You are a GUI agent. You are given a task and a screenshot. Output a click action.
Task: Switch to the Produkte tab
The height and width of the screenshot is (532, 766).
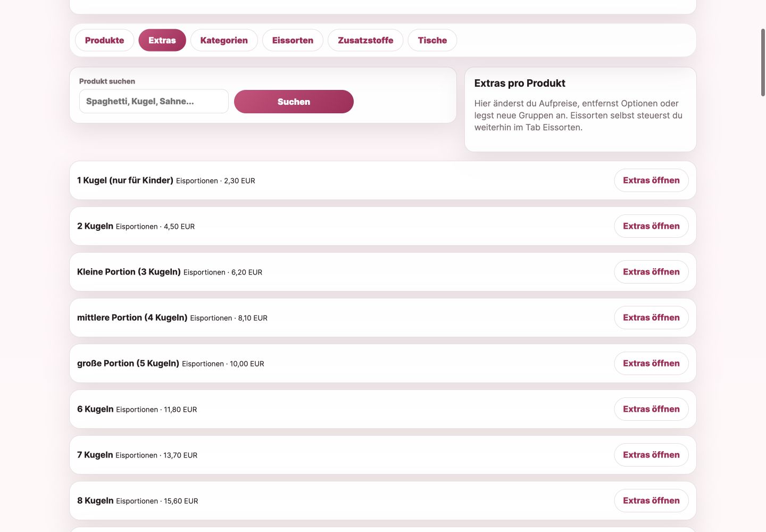pos(104,40)
